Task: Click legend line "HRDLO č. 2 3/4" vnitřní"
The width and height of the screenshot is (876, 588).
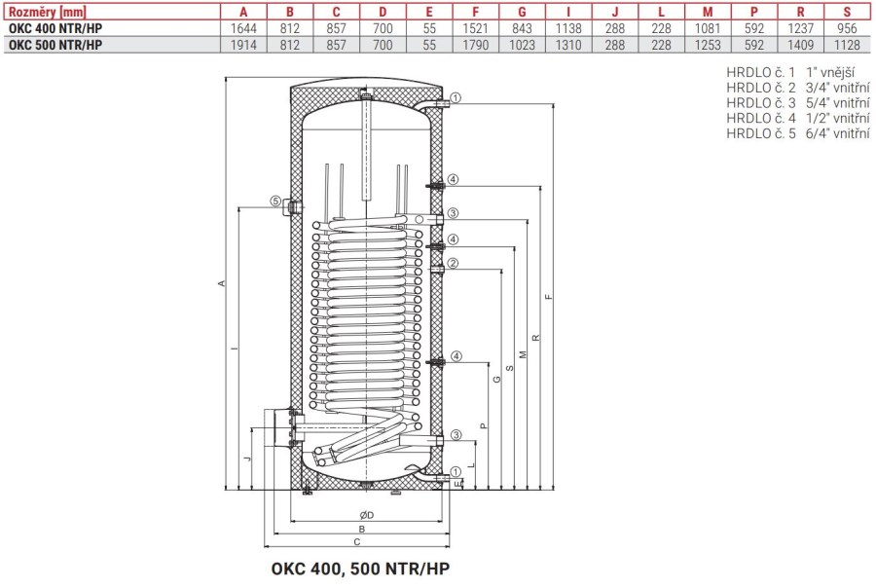Action: click(798, 88)
